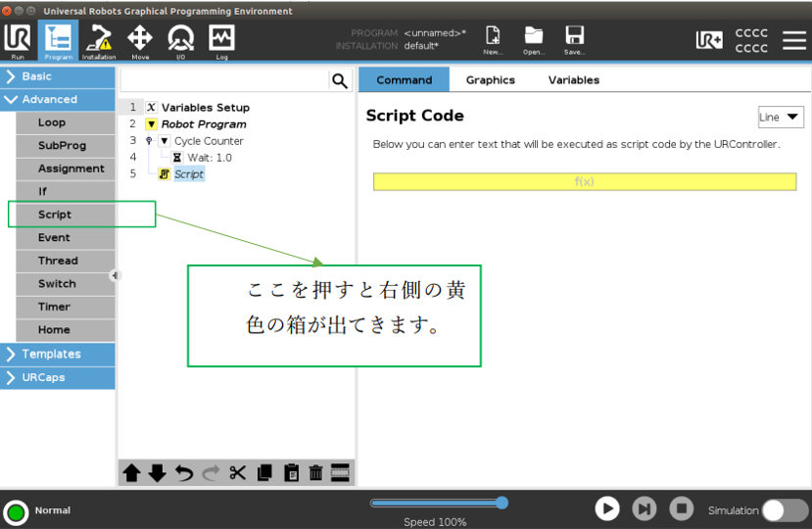Undo the last program change
This screenshot has height=529, width=812.
pos(184,472)
